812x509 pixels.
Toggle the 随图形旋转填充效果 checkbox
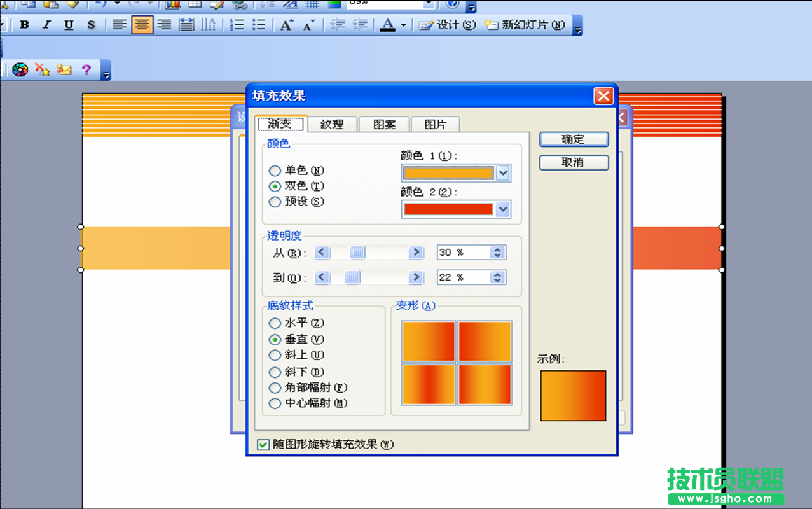263,445
